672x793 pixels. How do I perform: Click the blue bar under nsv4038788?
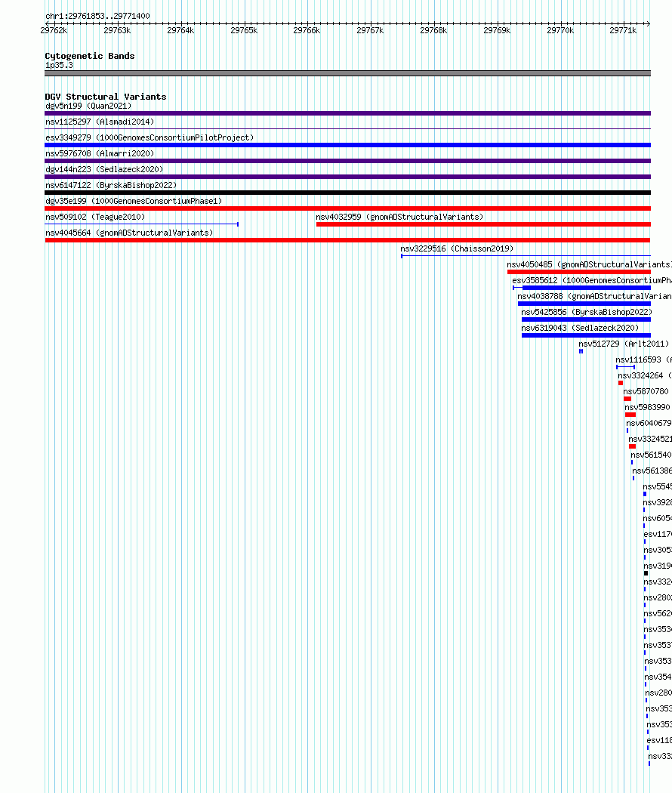click(584, 304)
